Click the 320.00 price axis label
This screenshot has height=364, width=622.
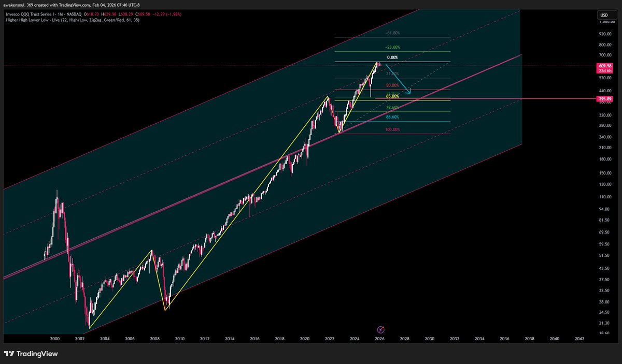(605, 114)
